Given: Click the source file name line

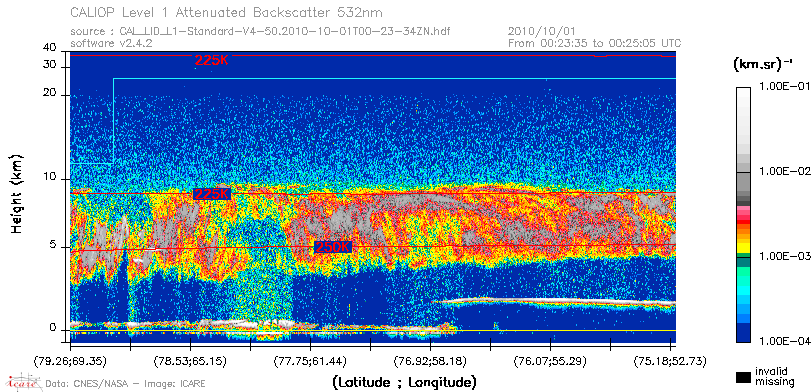Looking at the screenshot, I should point(260,32).
